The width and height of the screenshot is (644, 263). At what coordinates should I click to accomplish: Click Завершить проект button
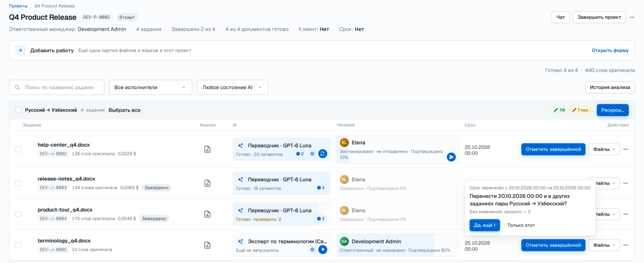click(599, 17)
